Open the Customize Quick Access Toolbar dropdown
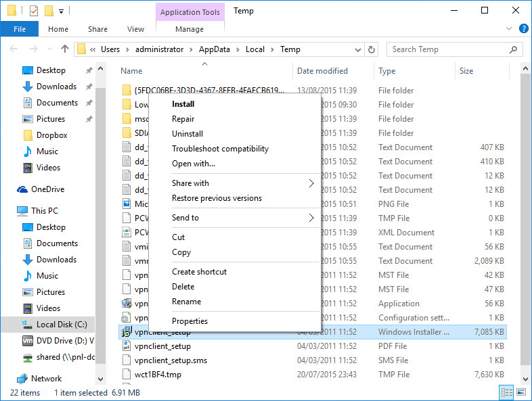The height and width of the screenshot is (401, 532). click(61, 11)
